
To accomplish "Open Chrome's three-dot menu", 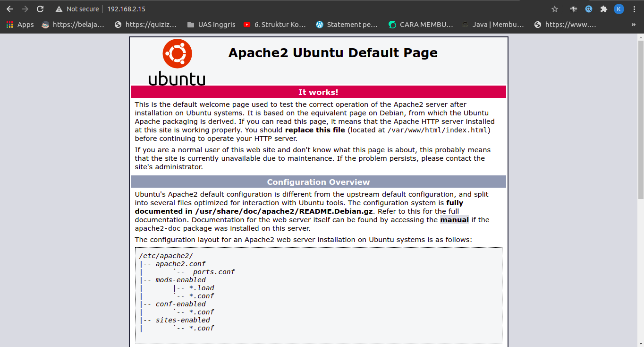I will coord(634,9).
